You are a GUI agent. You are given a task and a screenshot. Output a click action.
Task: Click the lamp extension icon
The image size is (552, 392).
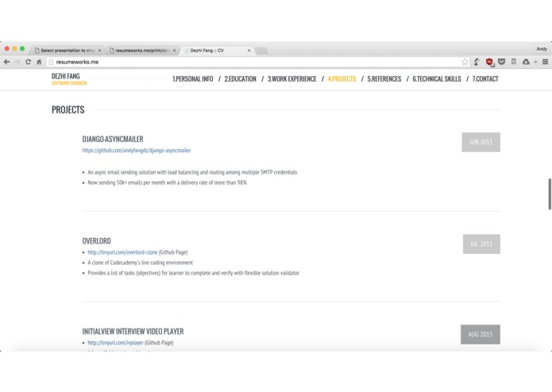click(477, 62)
